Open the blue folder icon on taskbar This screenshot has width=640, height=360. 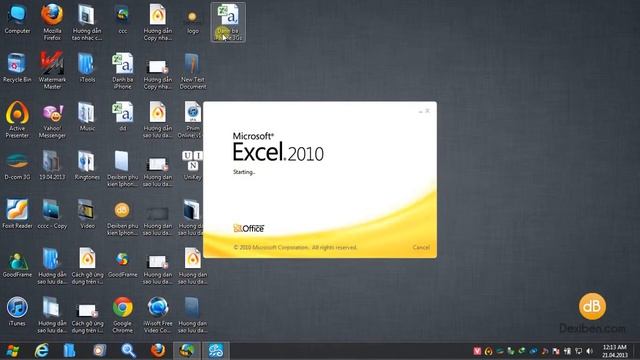[x=70, y=351]
